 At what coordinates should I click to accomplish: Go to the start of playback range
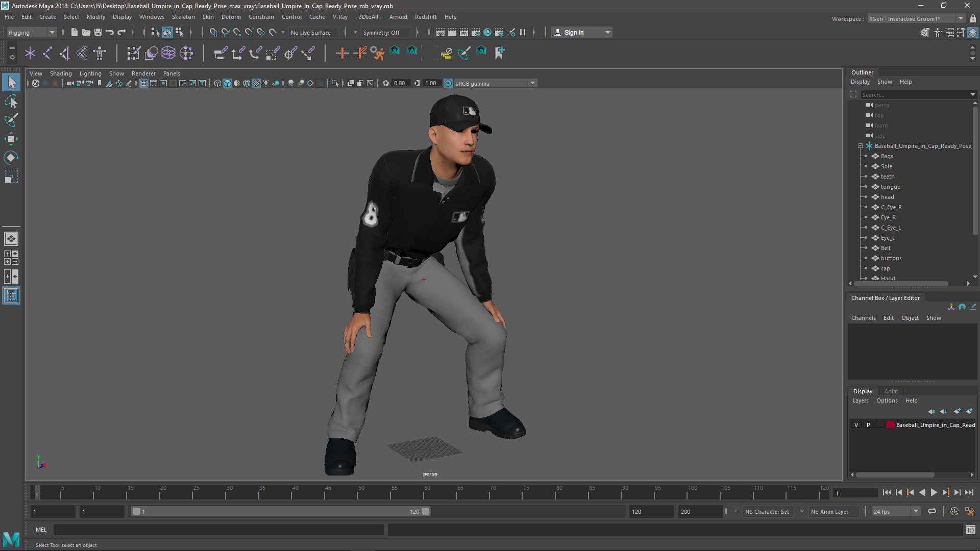pyautogui.click(x=887, y=492)
